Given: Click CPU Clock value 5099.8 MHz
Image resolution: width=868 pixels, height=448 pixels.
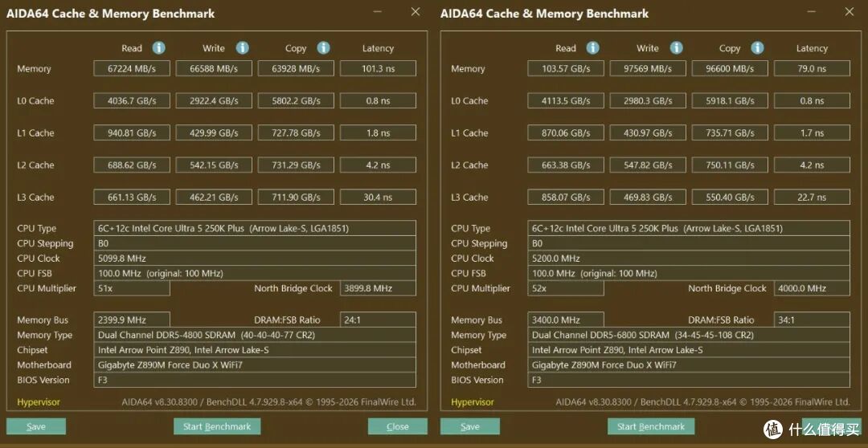Looking at the screenshot, I should pyautogui.click(x=255, y=259).
